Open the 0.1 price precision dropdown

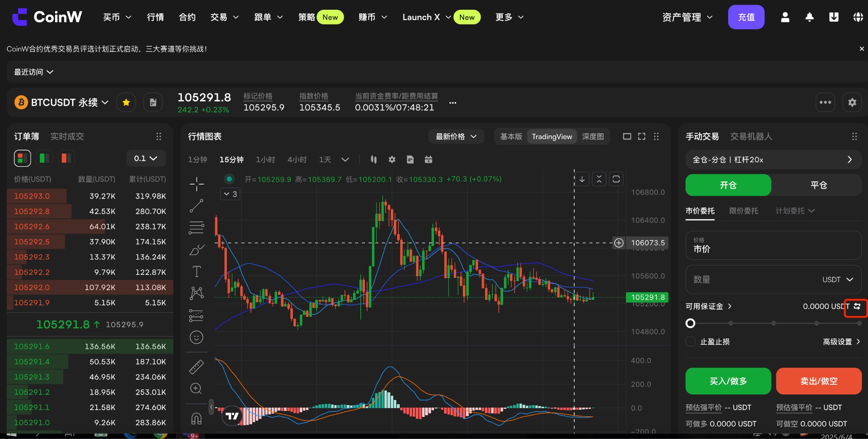tap(146, 158)
